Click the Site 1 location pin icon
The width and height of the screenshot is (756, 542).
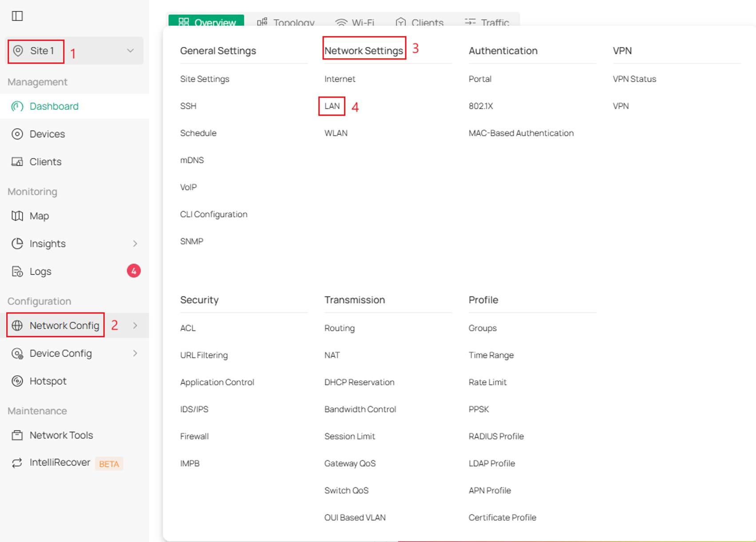18,51
